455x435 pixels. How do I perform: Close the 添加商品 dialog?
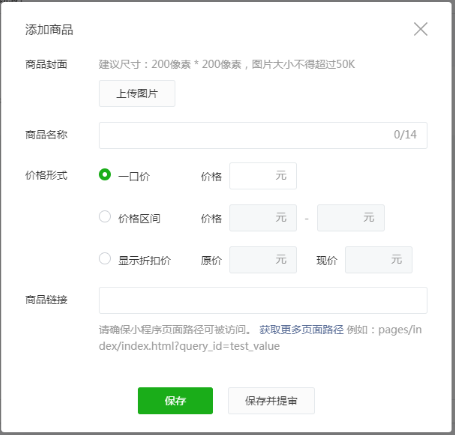421,29
